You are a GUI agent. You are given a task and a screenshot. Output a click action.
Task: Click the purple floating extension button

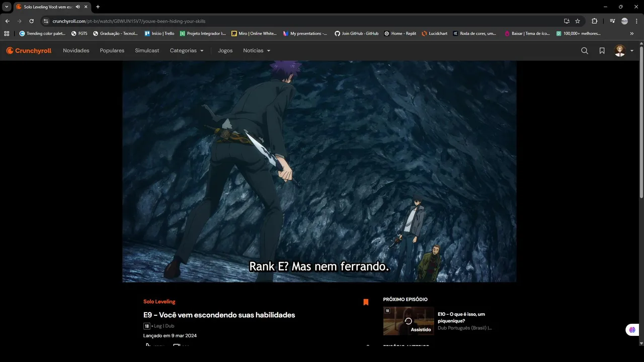[x=632, y=330]
